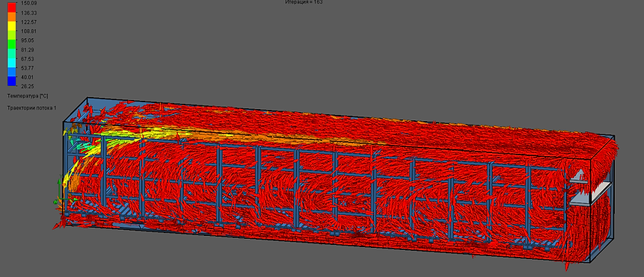Select the yellow swatch in the temperature legend
Screen dimensions: 644x277
12,25
